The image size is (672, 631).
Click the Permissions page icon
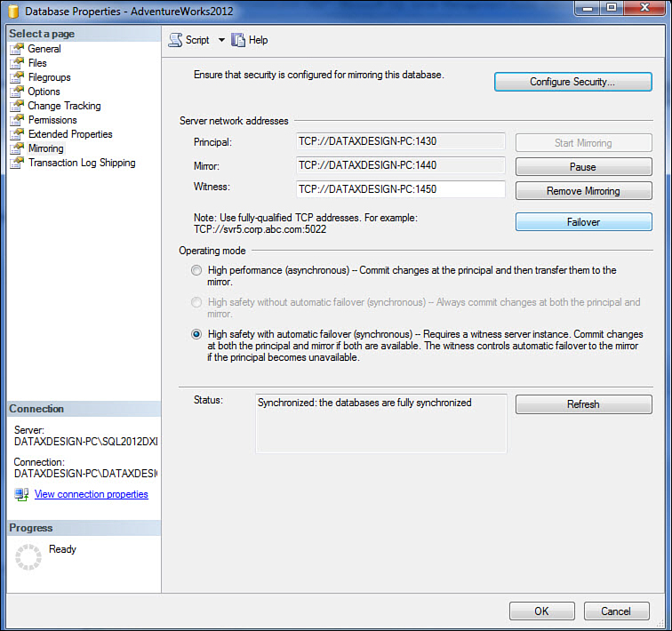pyautogui.click(x=17, y=120)
